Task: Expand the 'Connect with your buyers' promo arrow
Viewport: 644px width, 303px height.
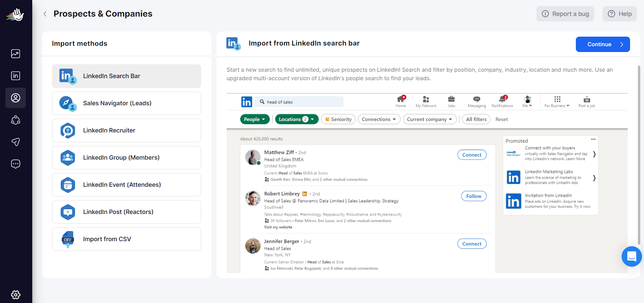Action: 594,154
